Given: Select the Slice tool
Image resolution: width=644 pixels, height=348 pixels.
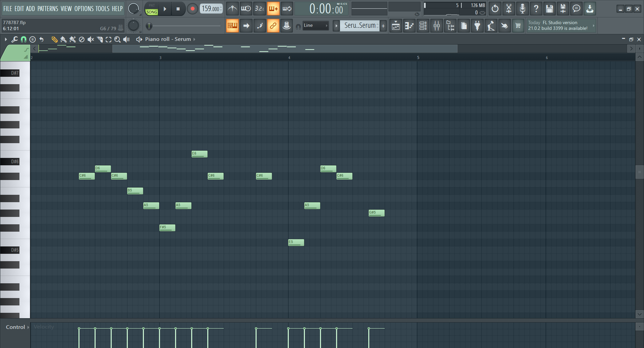Looking at the screenshot, I should point(100,39).
